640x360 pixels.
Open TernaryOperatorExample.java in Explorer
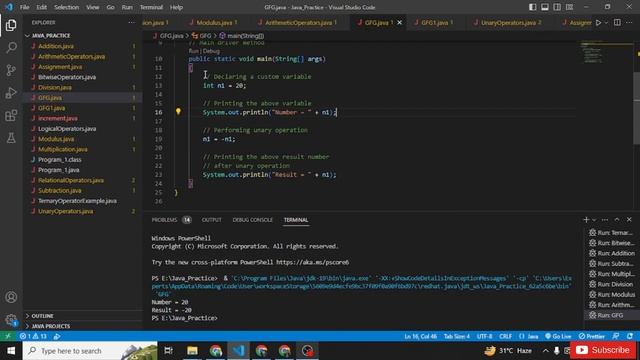(77, 201)
